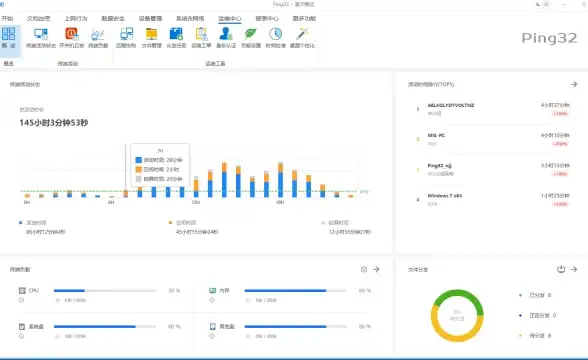Select the AELXOLYDYVOLTNZ ranking row

[x=493, y=109]
